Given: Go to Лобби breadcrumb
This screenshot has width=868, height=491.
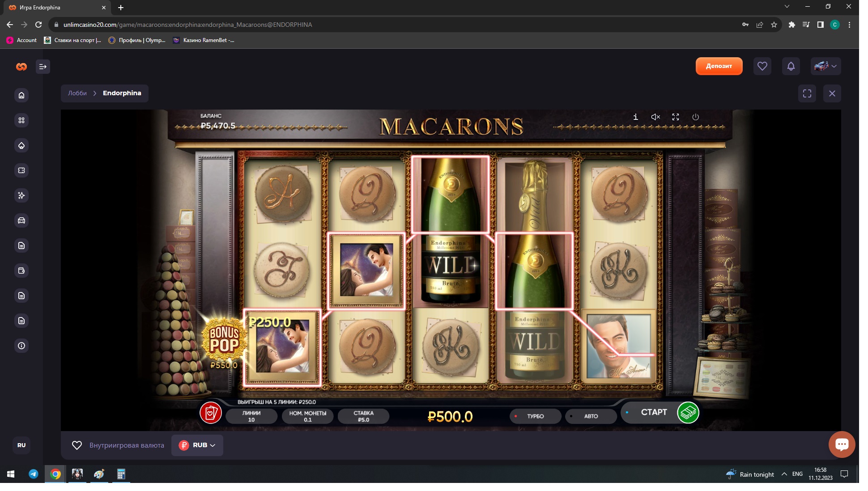Looking at the screenshot, I should coord(77,93).
